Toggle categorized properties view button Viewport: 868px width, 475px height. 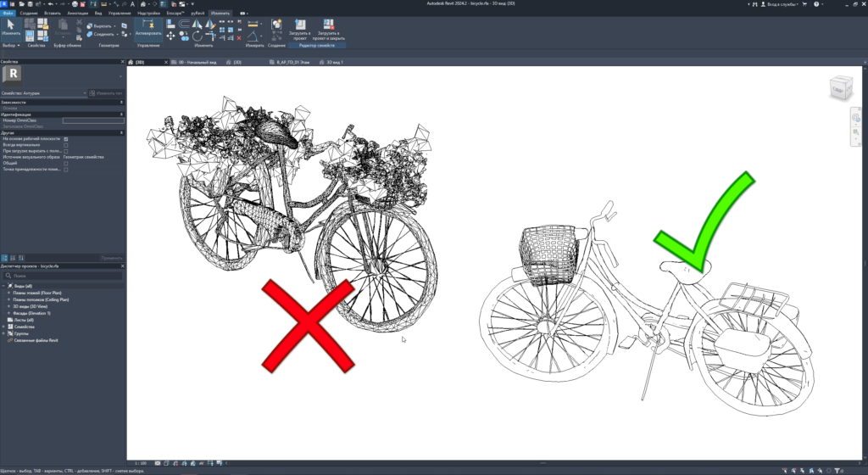click(x=4, y=258)
